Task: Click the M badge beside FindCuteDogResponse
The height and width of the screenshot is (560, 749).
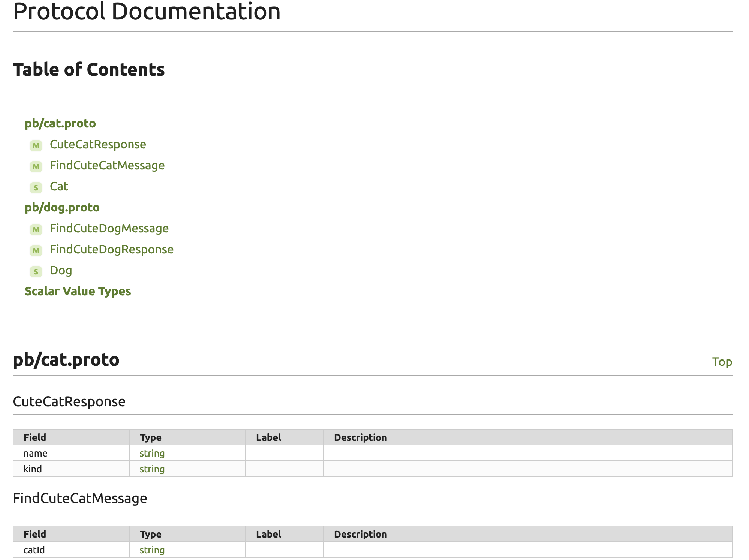Action: (36, 250)
